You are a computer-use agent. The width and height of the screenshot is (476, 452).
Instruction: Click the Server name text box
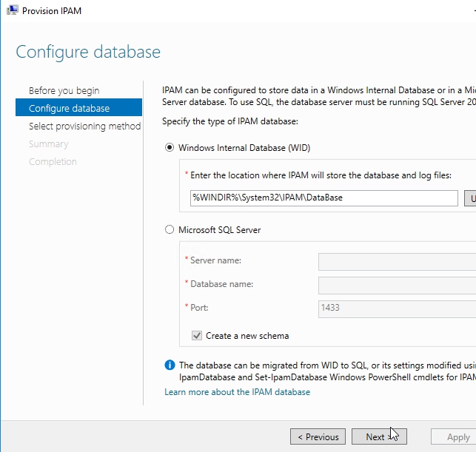[x=397, y=261]
